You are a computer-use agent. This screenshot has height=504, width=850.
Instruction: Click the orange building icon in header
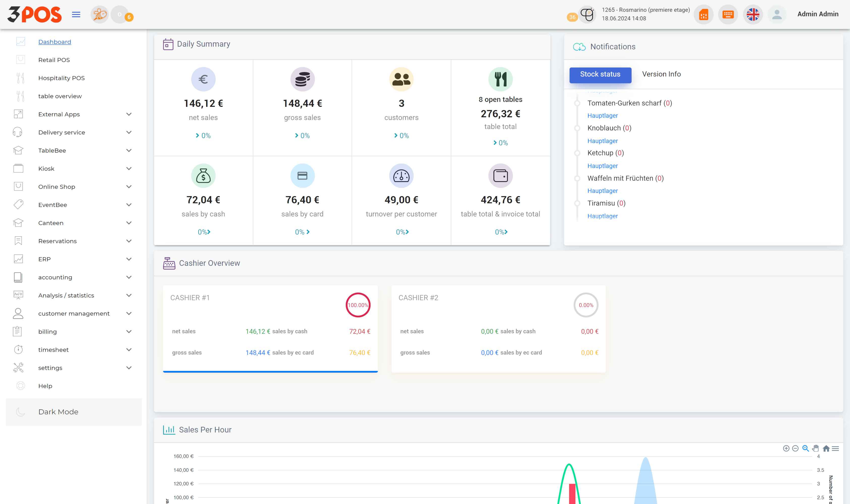tap(703, 15)
